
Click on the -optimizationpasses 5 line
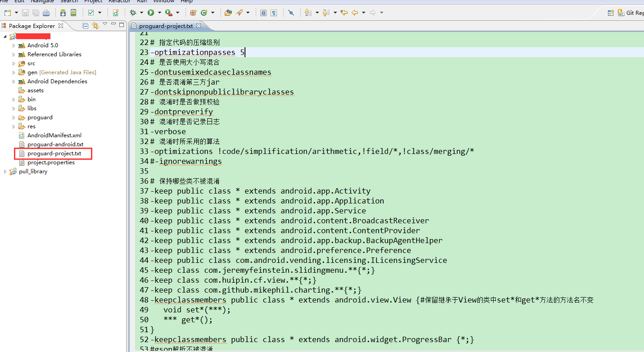(x=198, y=52)
